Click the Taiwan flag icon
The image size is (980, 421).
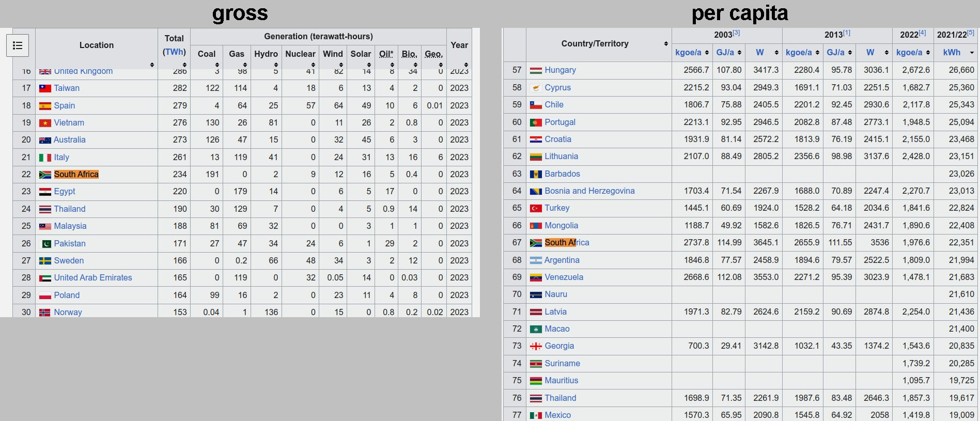(x=45, y=88)
